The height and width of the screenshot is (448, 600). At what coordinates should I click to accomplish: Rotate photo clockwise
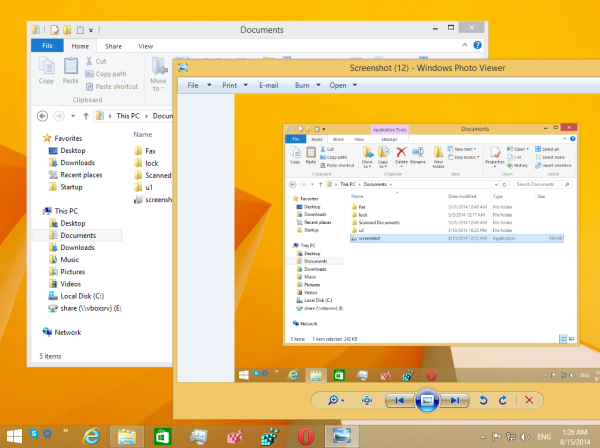[503, 400]
